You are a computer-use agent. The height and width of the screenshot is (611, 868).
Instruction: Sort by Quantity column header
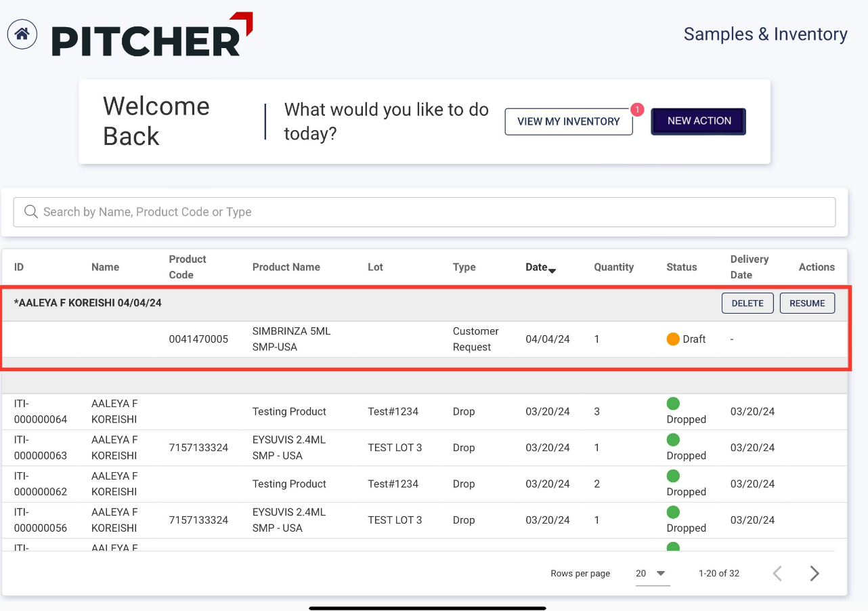pyautogui.click(x=613, y=267)
